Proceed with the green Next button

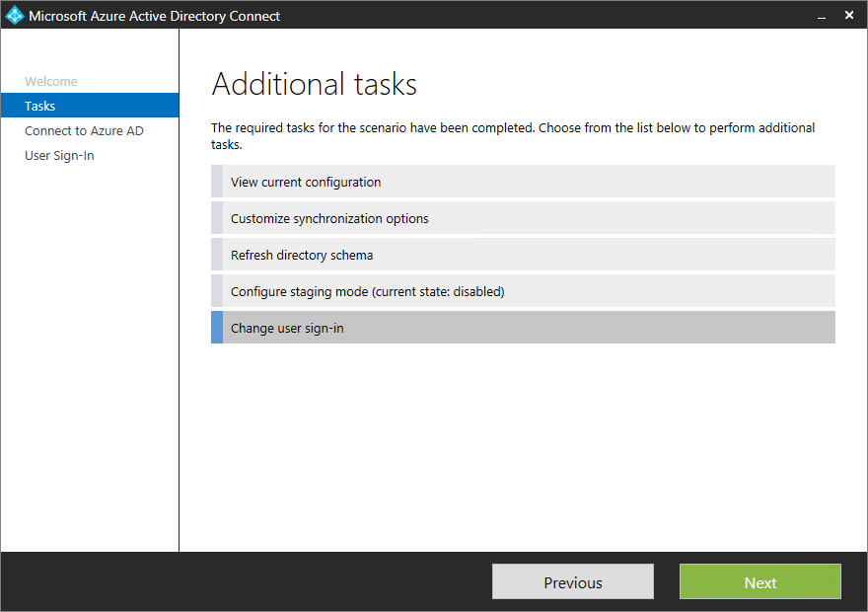(x=760, y=582)
